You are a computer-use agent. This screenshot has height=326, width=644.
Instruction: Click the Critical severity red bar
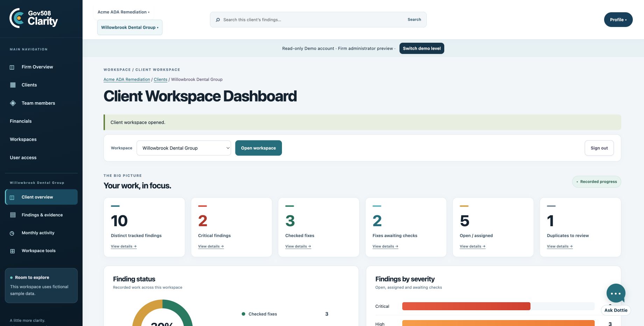466,306
